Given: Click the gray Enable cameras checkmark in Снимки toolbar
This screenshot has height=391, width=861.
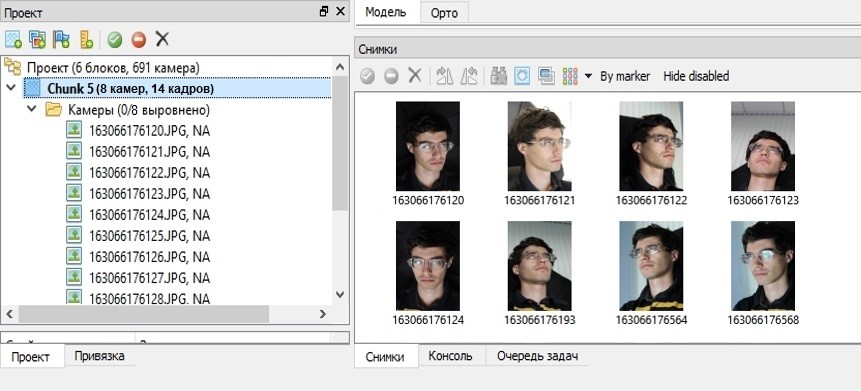Looking at the screenshot, I should point(367,76).
